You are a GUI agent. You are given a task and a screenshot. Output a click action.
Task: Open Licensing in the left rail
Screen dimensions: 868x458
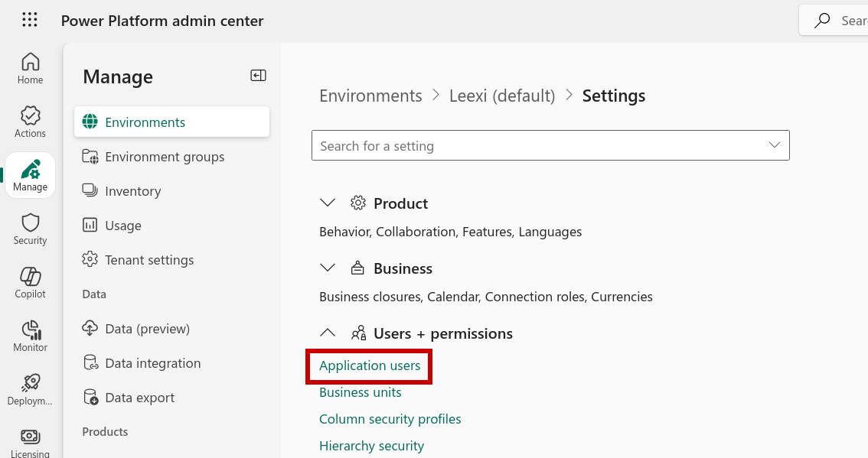click(30, 443)
